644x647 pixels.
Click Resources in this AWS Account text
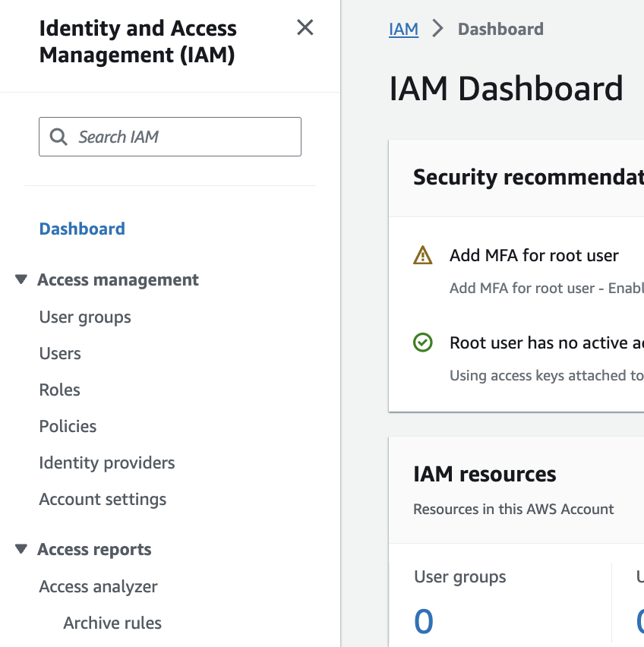click(x=513, y=510)
